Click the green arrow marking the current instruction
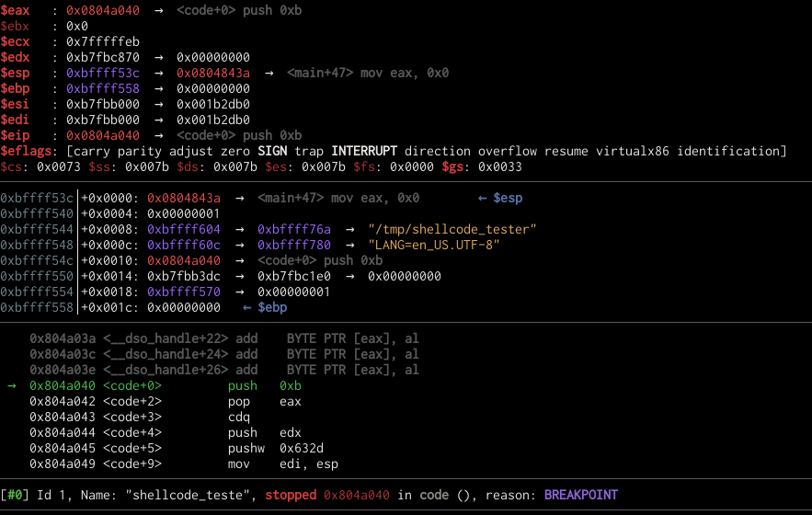Image resolution: width=812 pixels, height=515 pixels. [x=11, y=385]
